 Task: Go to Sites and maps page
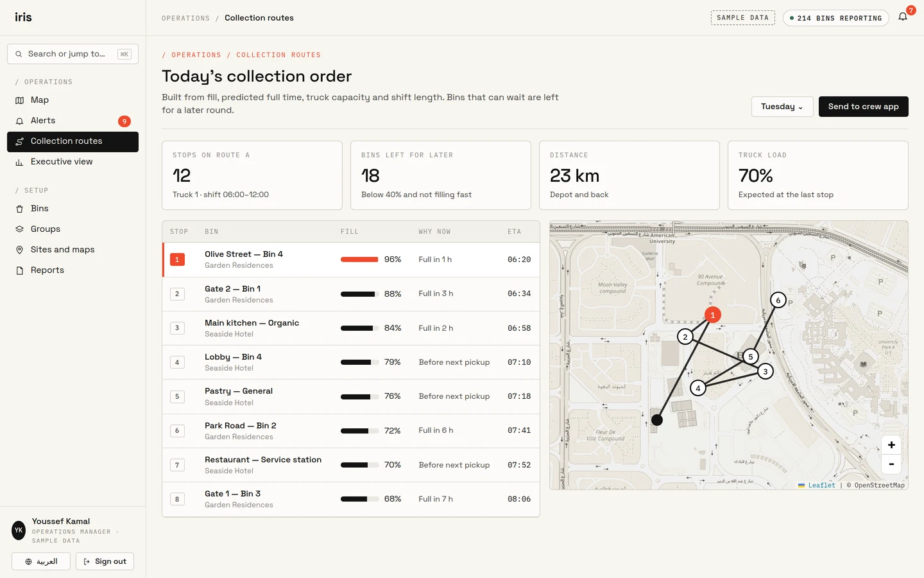73,250
